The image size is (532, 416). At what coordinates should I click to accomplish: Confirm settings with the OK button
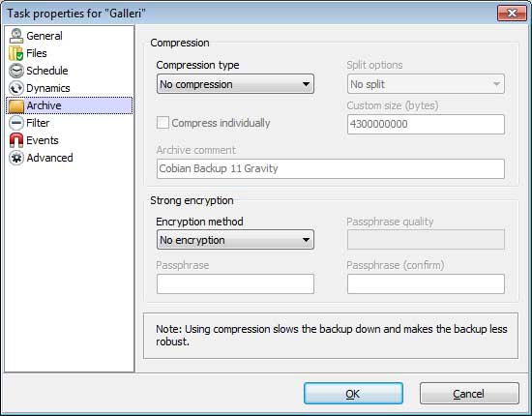(x=353, y=394)
